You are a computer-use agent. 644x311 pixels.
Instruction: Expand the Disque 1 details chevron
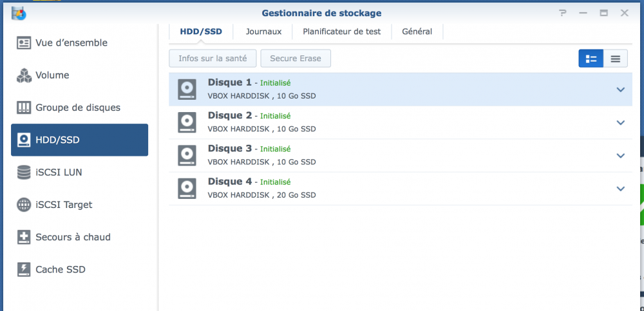point(620,90)
